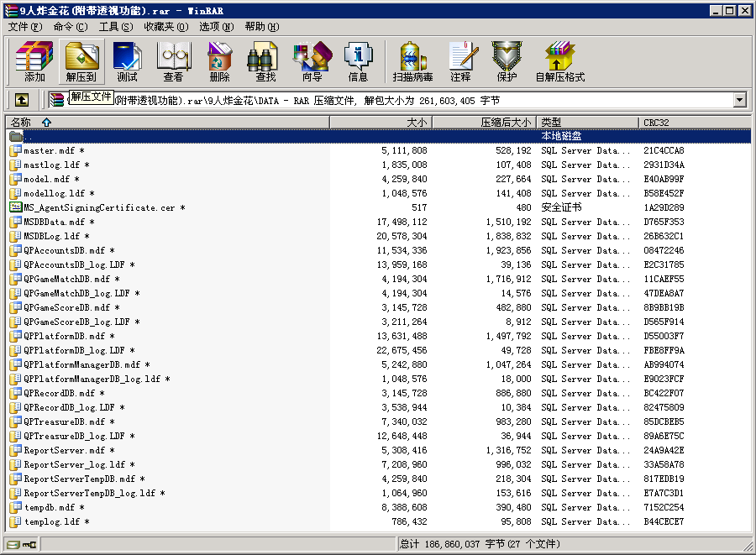Launch the Wizard (向导) toolbar icon
The image size is (756, 555).
(x=312, y=61)
